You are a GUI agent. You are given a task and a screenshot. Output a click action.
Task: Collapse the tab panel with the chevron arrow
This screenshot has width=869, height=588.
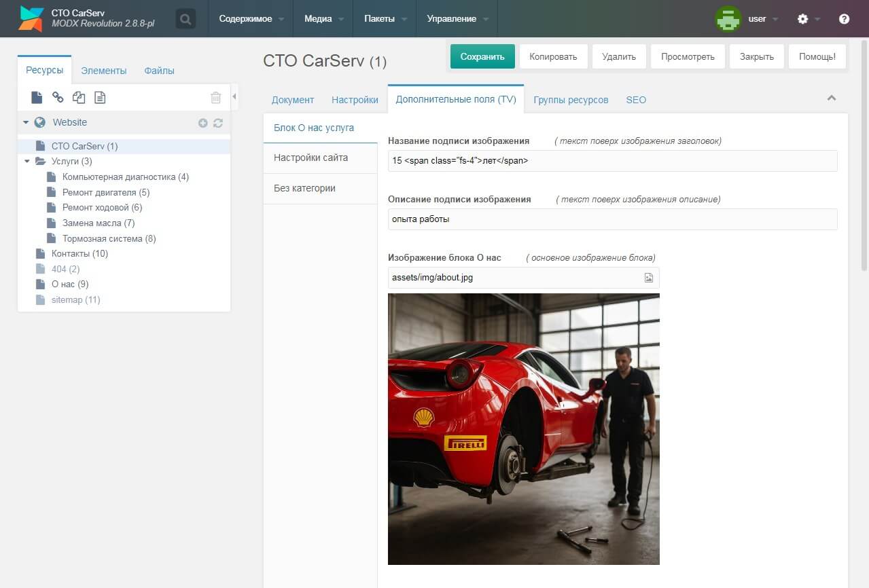831,98
